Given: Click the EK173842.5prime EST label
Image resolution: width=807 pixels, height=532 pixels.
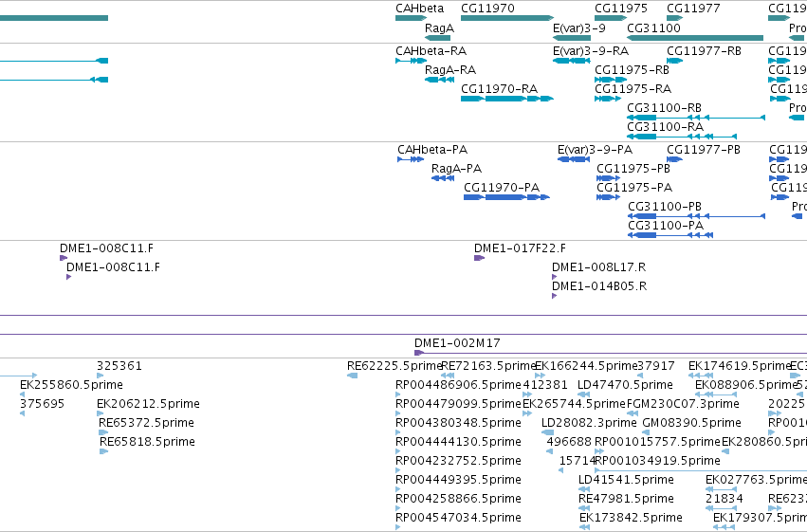Looking at the screenshot, I should [x=631, y=518].
